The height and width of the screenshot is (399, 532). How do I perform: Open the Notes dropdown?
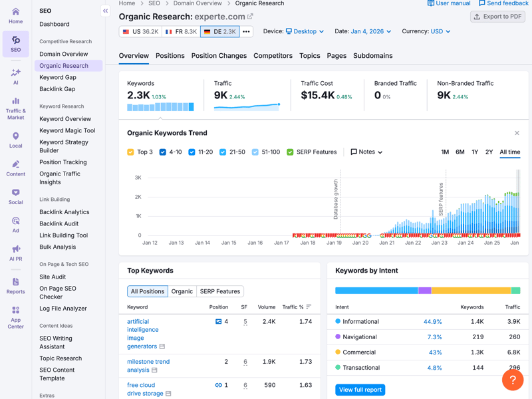[366, 152]
